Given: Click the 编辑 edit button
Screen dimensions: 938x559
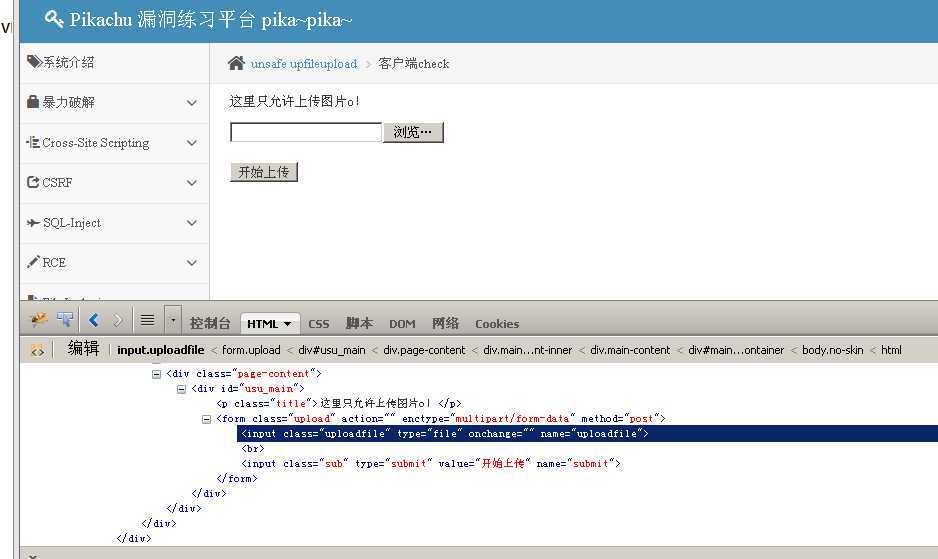Looking at the screenshot, I should coord(84,348).
